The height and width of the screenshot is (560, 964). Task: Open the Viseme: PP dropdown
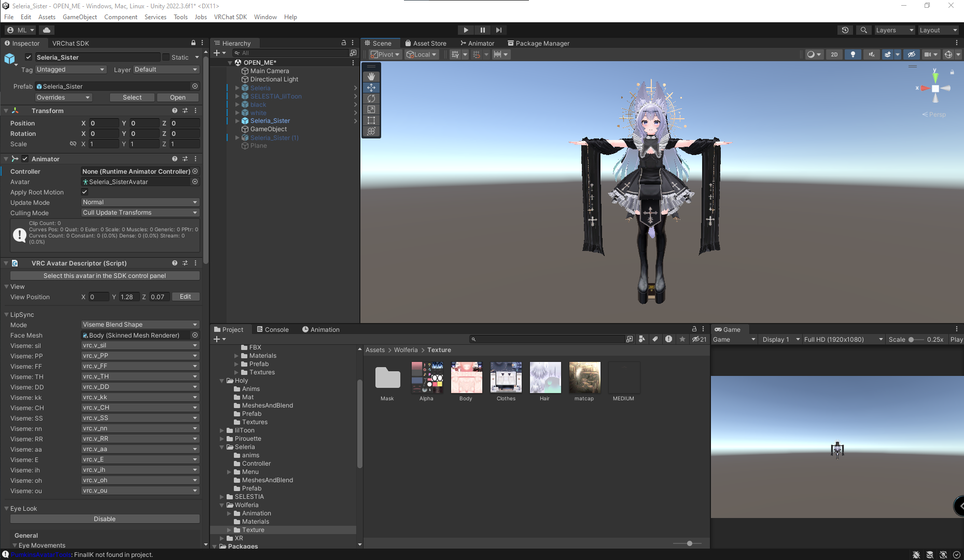coord(140,356)
